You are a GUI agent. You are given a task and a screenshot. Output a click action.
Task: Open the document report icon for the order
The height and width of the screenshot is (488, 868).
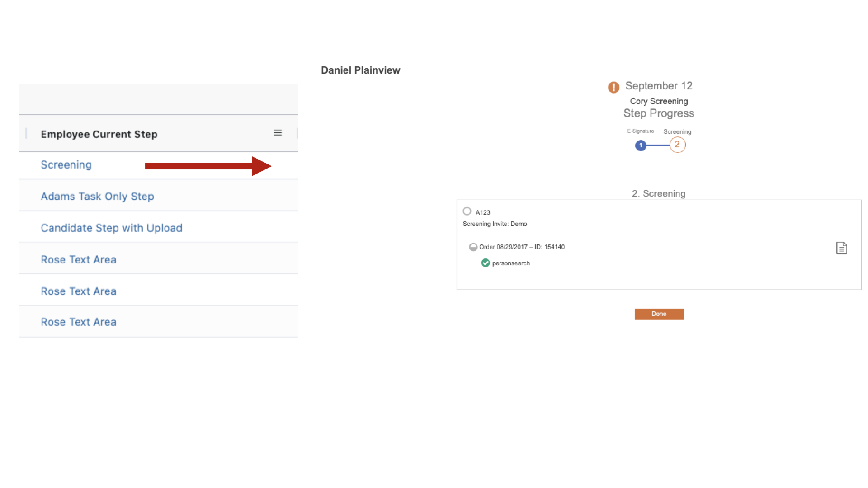[841, 248]
